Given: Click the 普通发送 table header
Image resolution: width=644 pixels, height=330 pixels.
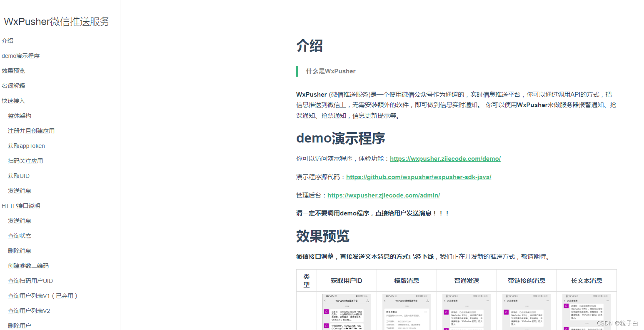Looking at the screenshot, I should point(467,281).
